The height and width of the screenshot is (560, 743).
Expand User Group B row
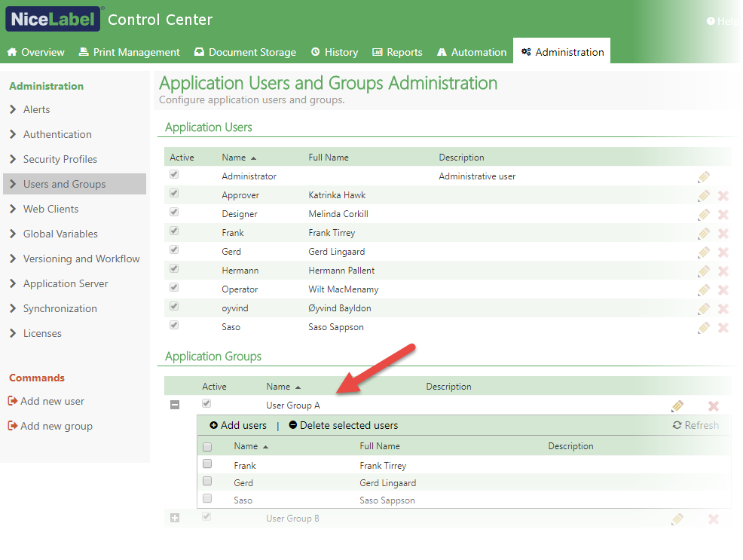coord(175,518)
